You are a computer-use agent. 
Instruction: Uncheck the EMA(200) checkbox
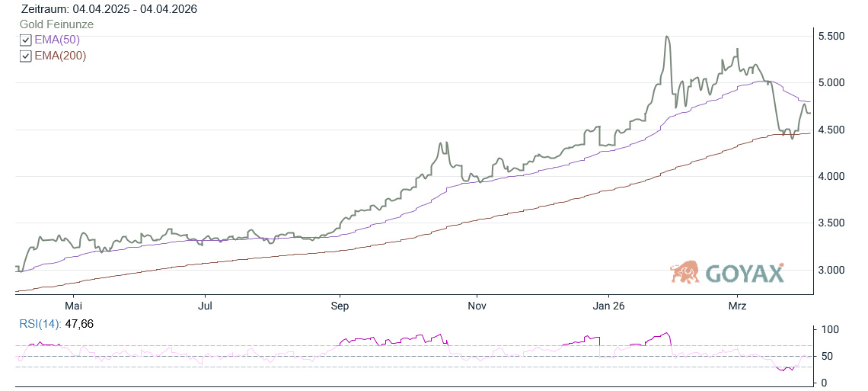coord(26,56)
